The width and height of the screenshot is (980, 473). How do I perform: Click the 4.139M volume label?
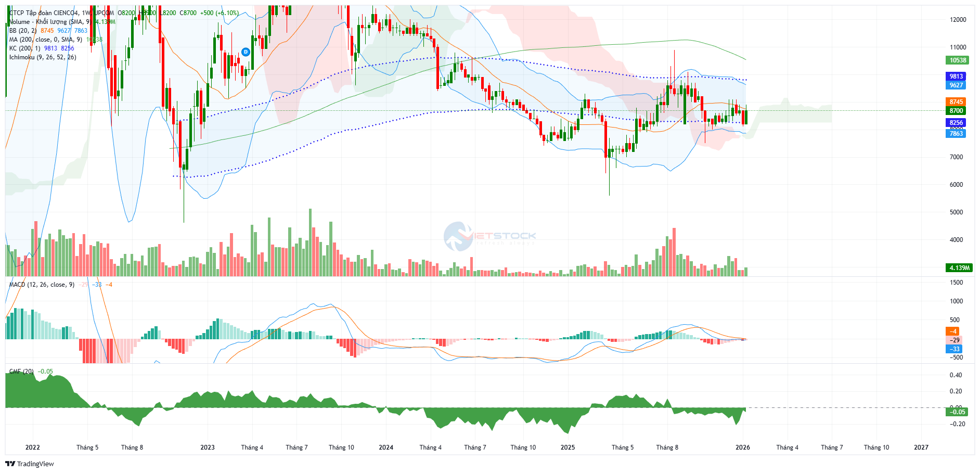[959, 268]
